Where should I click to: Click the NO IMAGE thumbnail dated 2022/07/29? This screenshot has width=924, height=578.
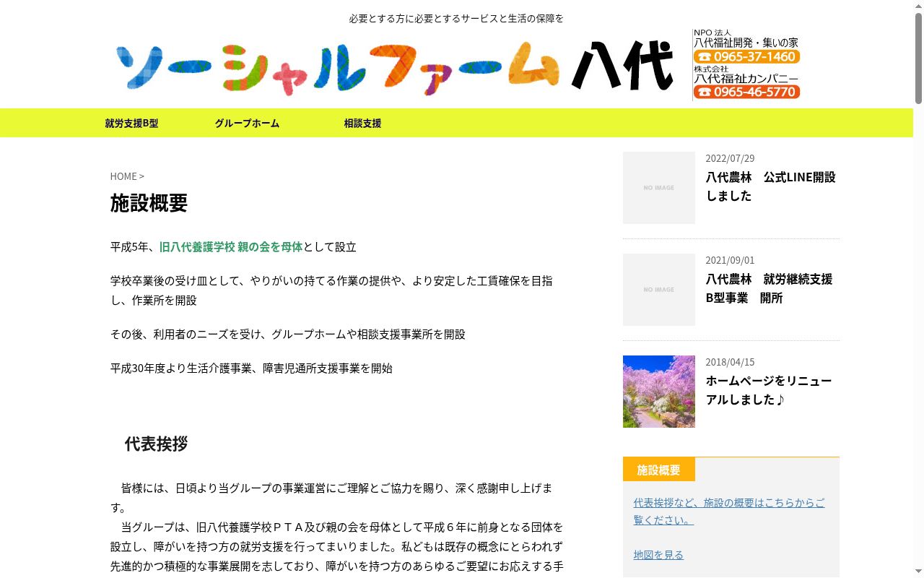pyautogui.click(x=659, y=188)
